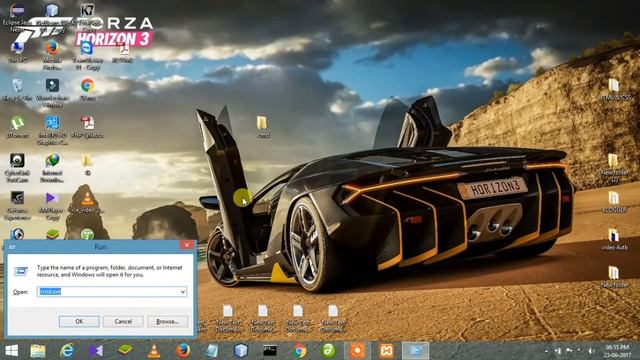The height and width of the screenshot is (360, 640).
Task: Select the New folder at bottom right
Action: pos(614,277)
